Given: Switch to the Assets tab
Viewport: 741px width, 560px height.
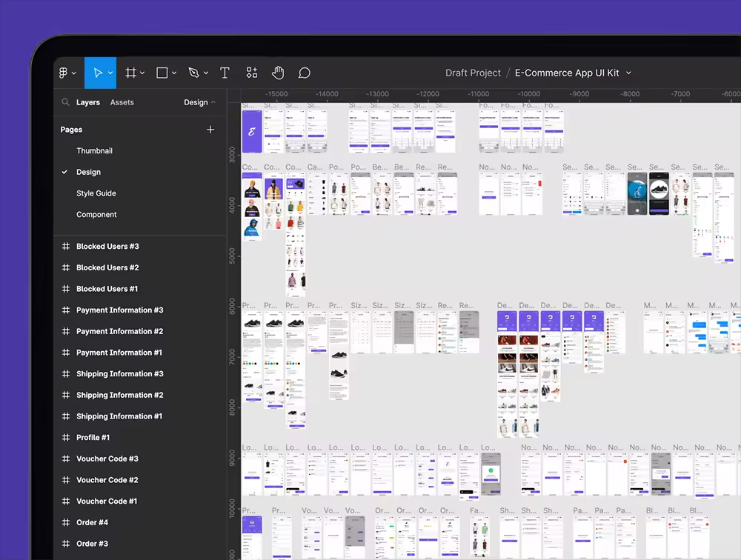Looking at the screenshot, I should 122,102.
